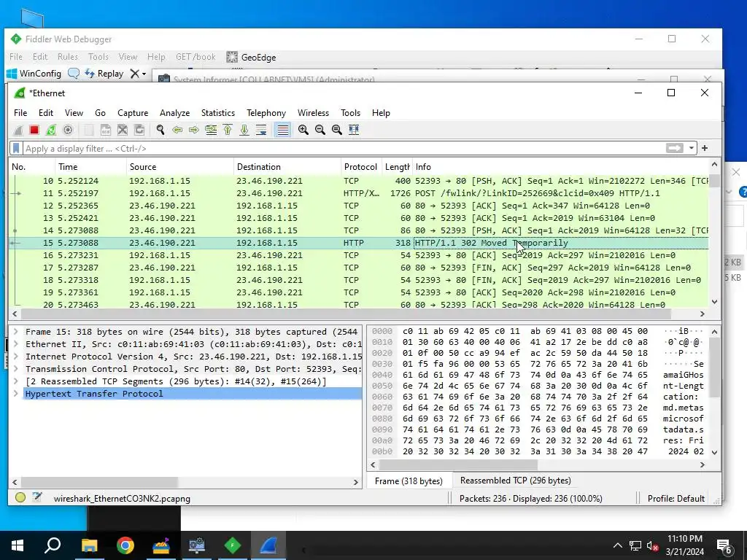Go forward to next packet arrow
Viewport: 747px width, 560px height.
[194, 130]
